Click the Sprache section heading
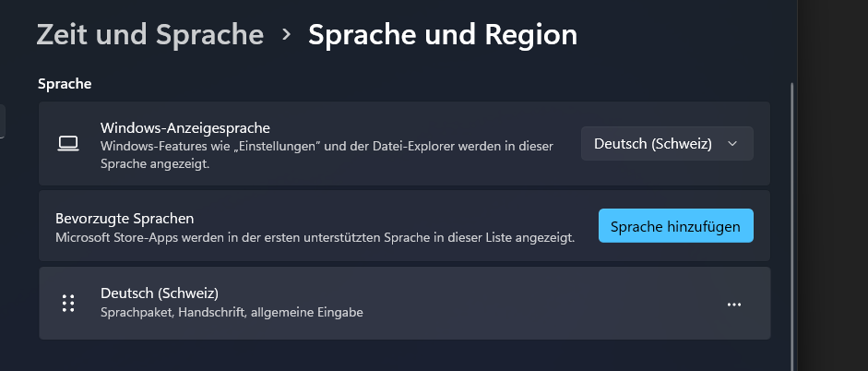 [x=65, y=84]
